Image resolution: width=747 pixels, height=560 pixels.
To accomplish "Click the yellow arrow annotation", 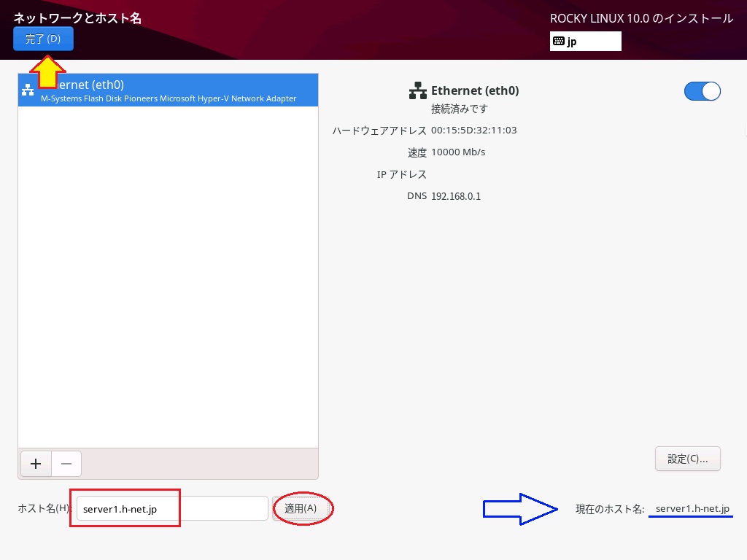I will (47, 71).
